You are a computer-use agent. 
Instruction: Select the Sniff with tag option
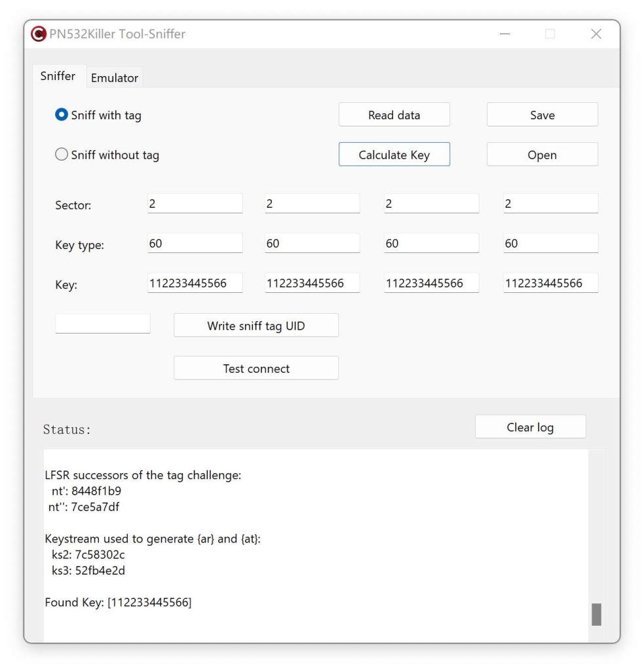coord(98,115)
